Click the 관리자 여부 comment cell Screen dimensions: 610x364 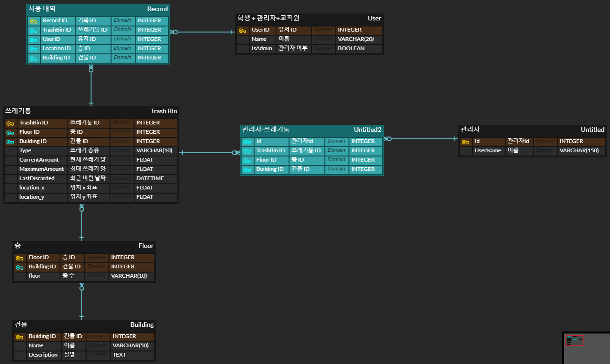pos(294,48)
